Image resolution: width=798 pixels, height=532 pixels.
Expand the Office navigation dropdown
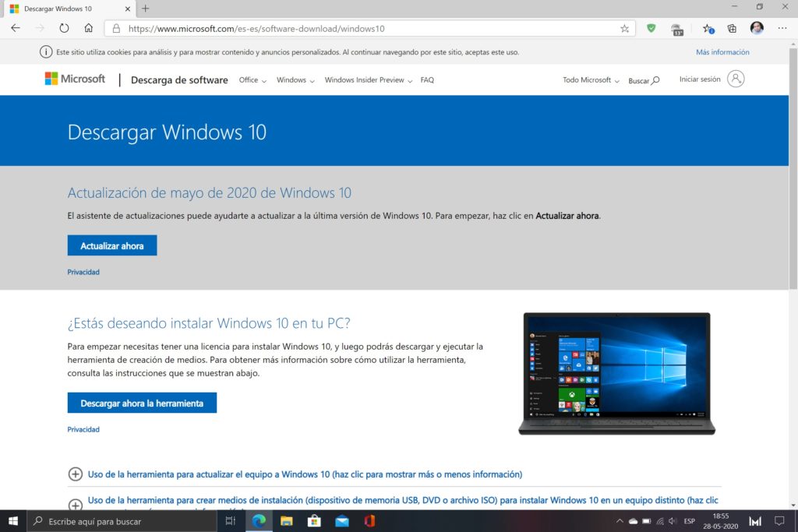pos(252,80)
